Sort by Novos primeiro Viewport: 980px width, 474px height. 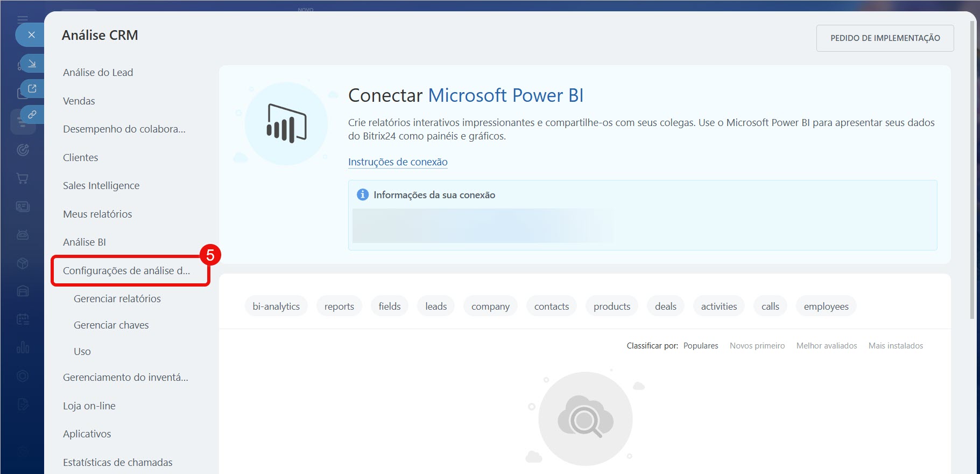(757, 346)
